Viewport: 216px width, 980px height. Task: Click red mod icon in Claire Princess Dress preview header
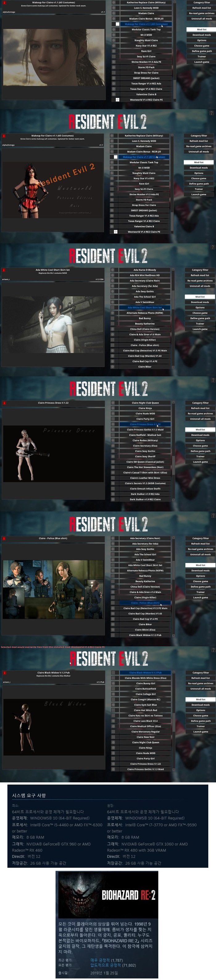point(4,403)
